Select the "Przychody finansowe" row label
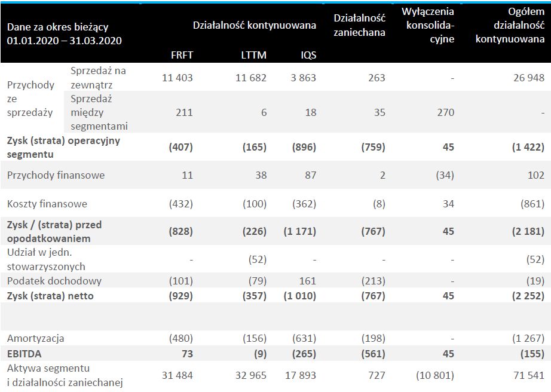The height and width of the screenshot is (392, 551). click(x=56, y=176)
